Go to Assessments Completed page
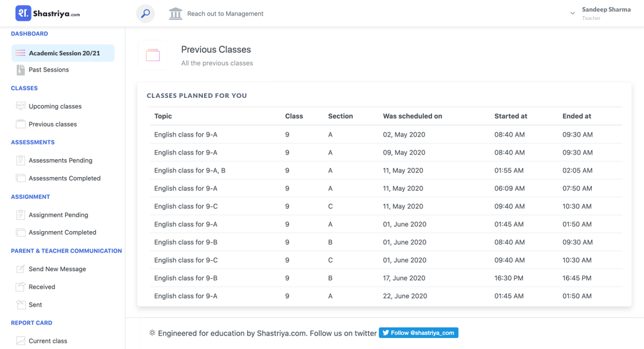Viewport: 644px width, 349px height. 64,178
